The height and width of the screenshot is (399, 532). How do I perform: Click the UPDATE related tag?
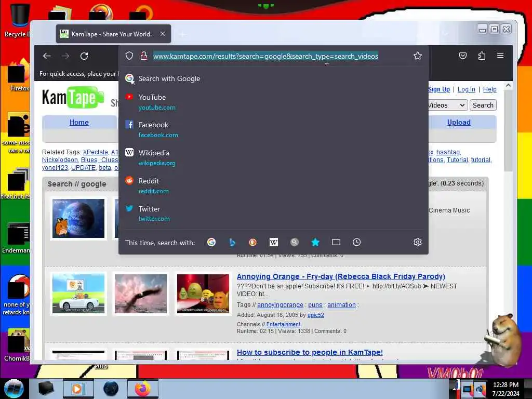click(x=83, y=168)
